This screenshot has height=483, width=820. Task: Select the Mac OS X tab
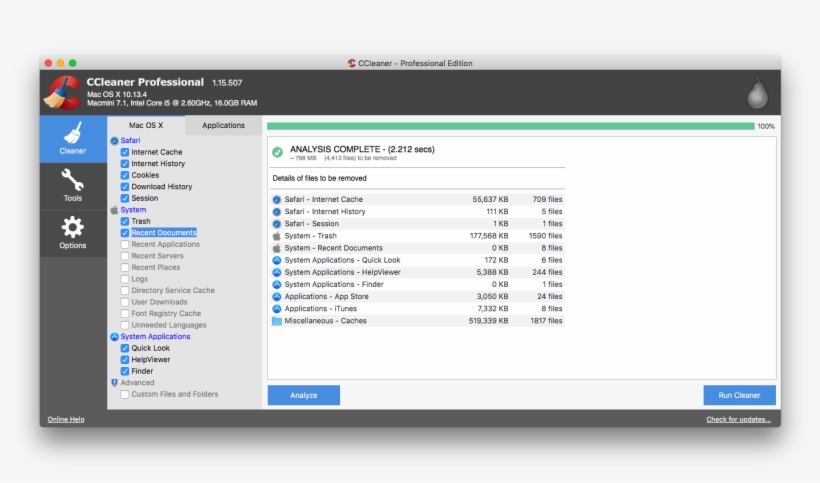pos(146,125)
